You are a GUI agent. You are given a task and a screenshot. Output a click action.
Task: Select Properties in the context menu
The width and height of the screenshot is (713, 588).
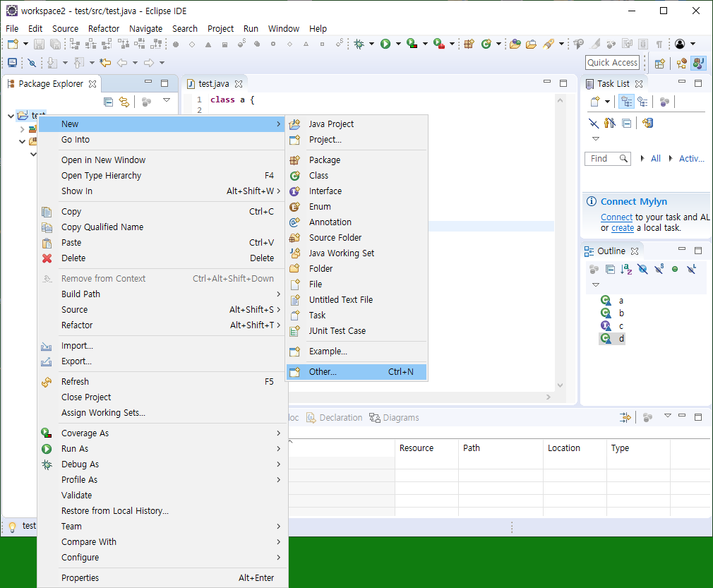coord(162,577)
